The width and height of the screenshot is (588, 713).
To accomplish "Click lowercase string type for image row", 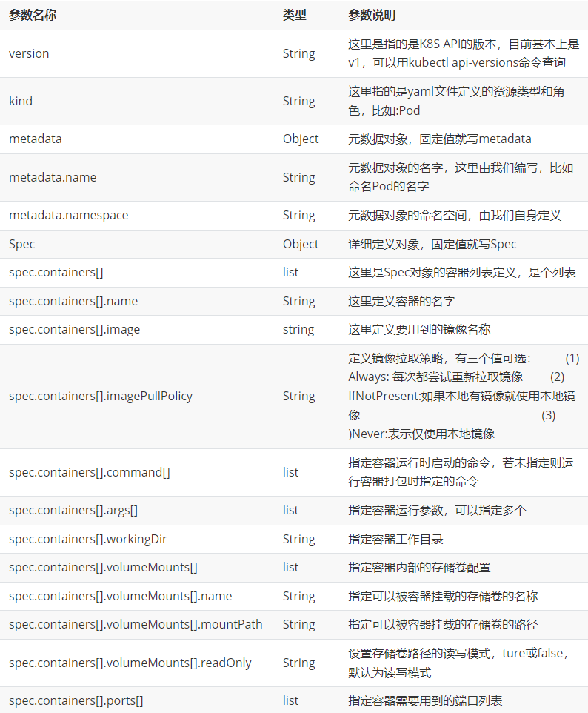I will [298, 329].
